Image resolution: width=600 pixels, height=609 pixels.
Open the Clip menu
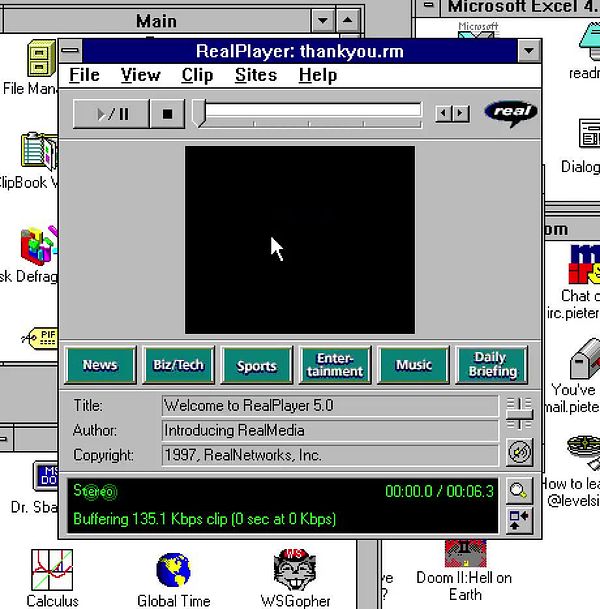[197, 75]
